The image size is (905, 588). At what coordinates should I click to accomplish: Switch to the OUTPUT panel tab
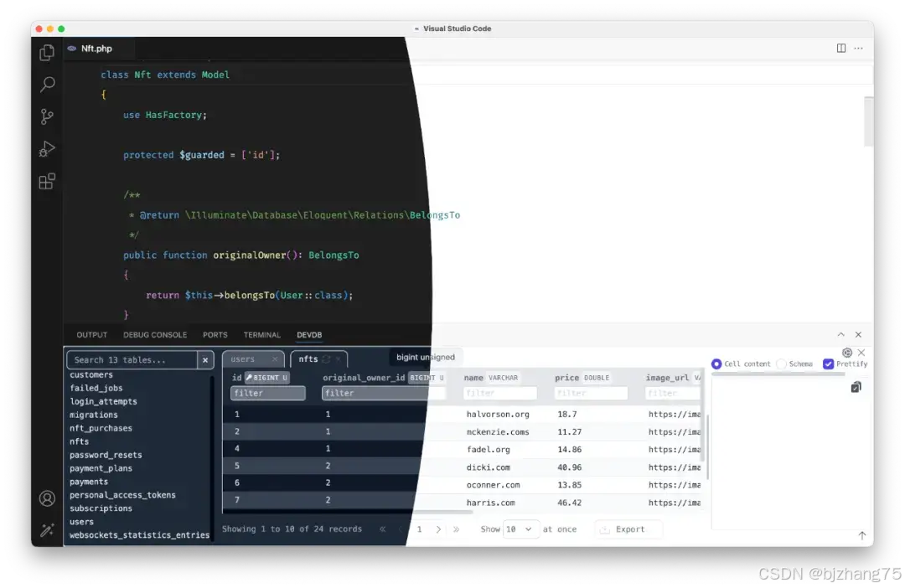coord(92,335)
